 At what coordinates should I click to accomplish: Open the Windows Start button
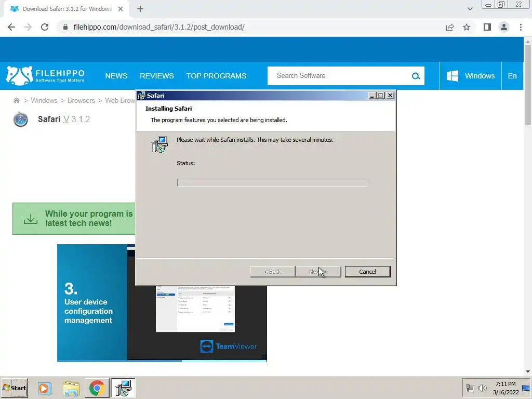coord(14,388)
